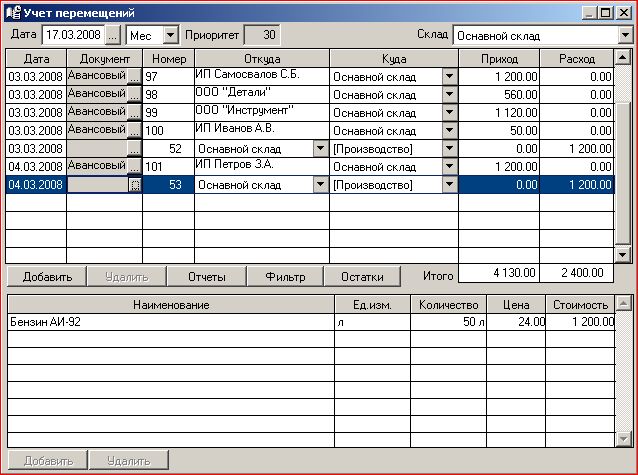Image resolution: width=638 pixels, height=475 pixels.
Task: Show balances with the Остатки button
Action: pyautogui.click(x=362, y=277)
